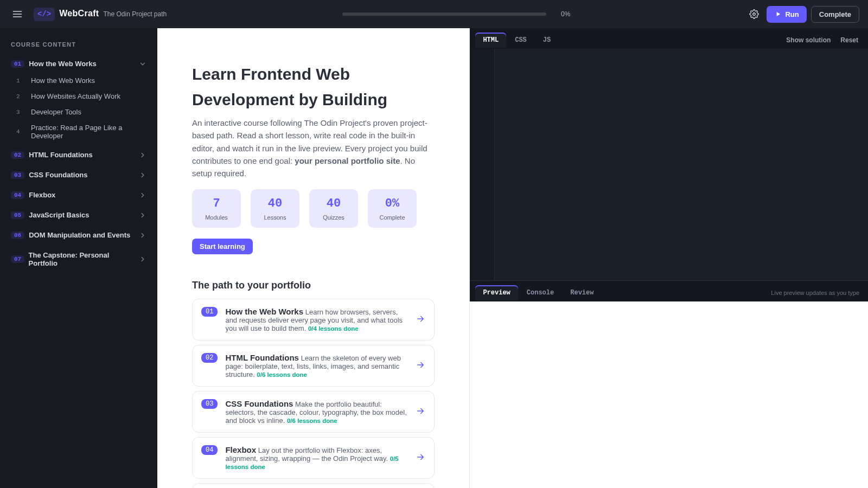Open settings gear icon
This screenshot has height=488, width=868.
click(754, 14)
